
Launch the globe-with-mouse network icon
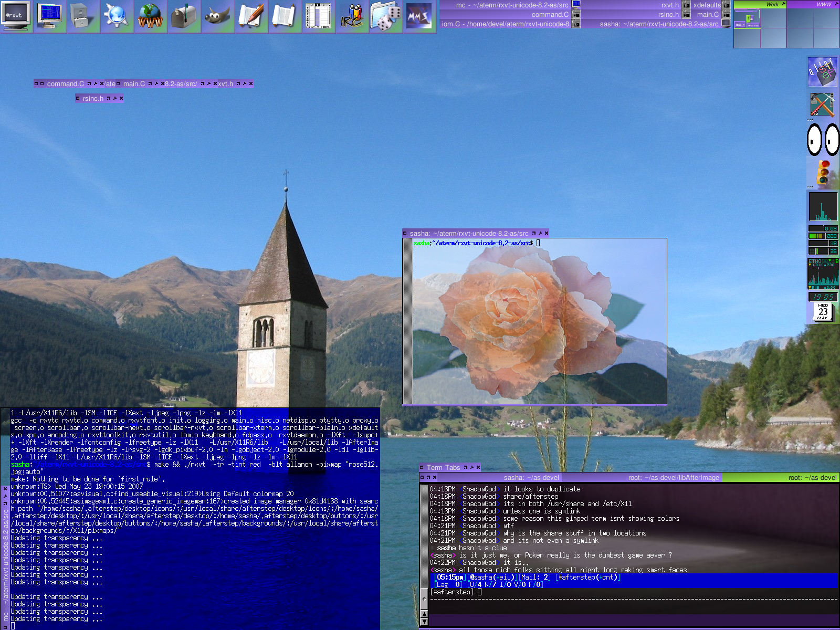coord(117,16)
